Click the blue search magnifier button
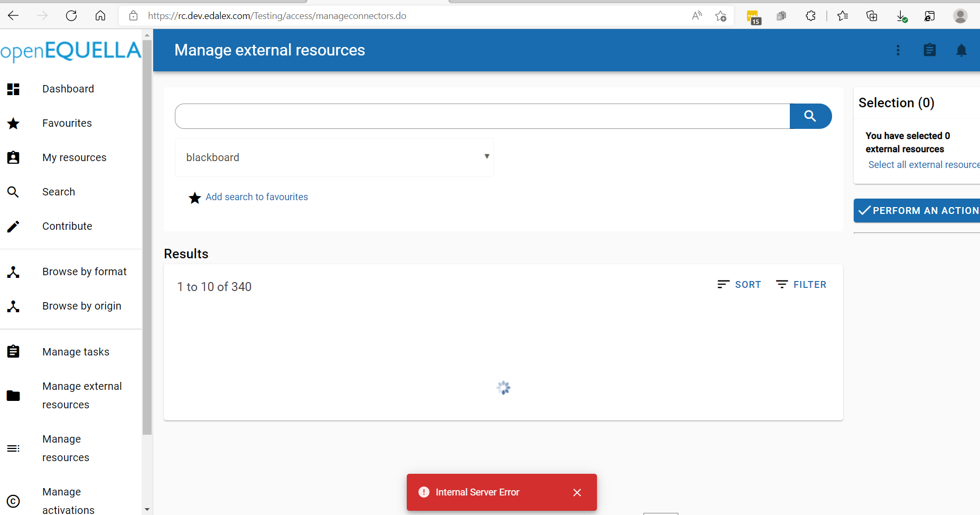Image resolution: width=980 pixels, height=515 pixels. point(810,116)
